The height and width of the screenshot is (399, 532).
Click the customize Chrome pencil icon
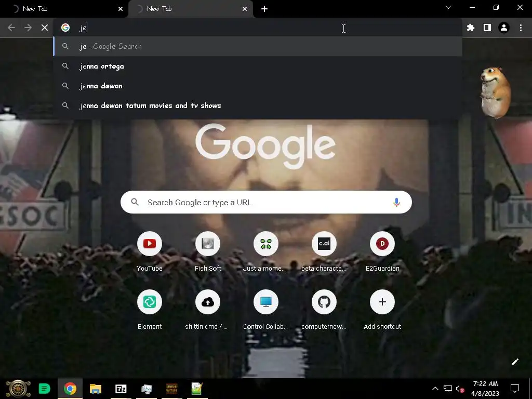click(515, 362)
